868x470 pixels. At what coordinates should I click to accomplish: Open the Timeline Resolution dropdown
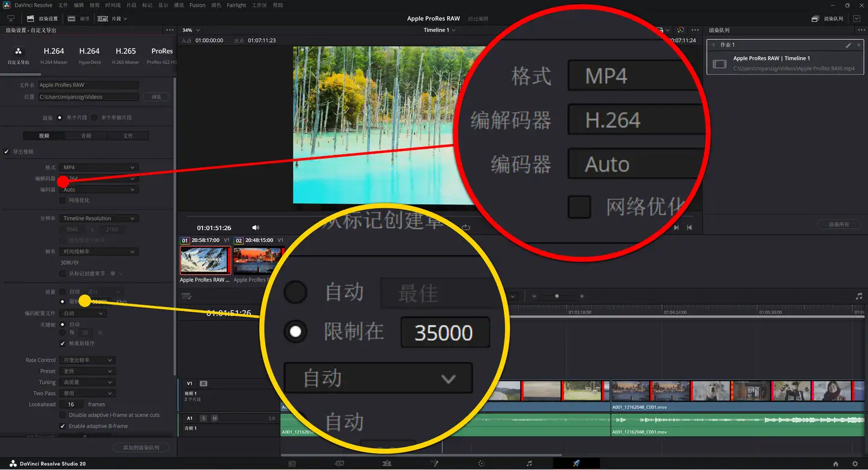[x=99, y=218]
